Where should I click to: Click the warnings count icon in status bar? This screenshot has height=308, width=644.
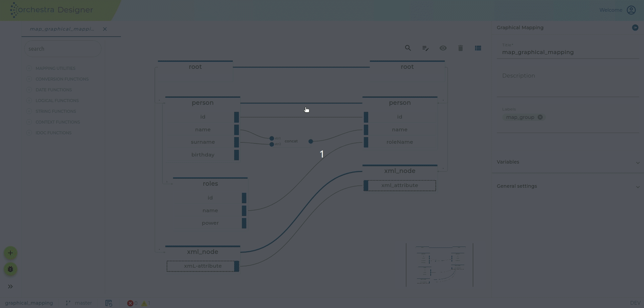pos(144,303)
